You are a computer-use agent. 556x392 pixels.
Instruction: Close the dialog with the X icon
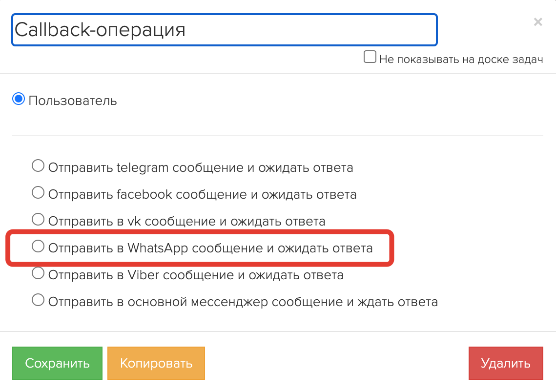tap(537, 22)
